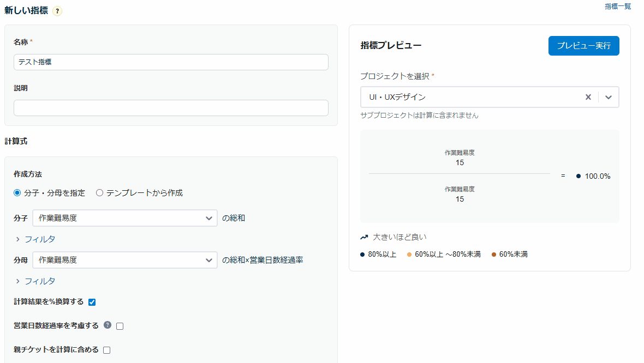Click the help icon beside 新しい指標
644x363 pixels.
58,11
